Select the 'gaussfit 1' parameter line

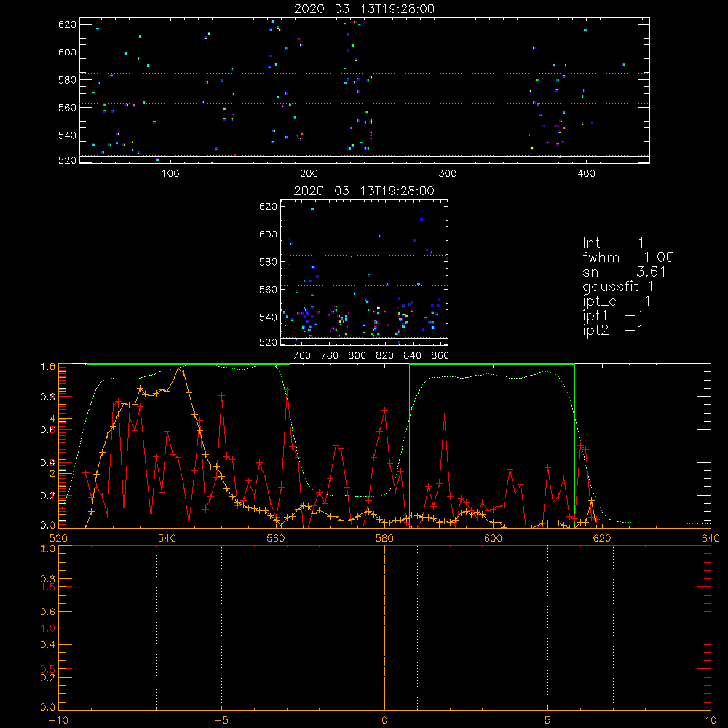(618, 286)
